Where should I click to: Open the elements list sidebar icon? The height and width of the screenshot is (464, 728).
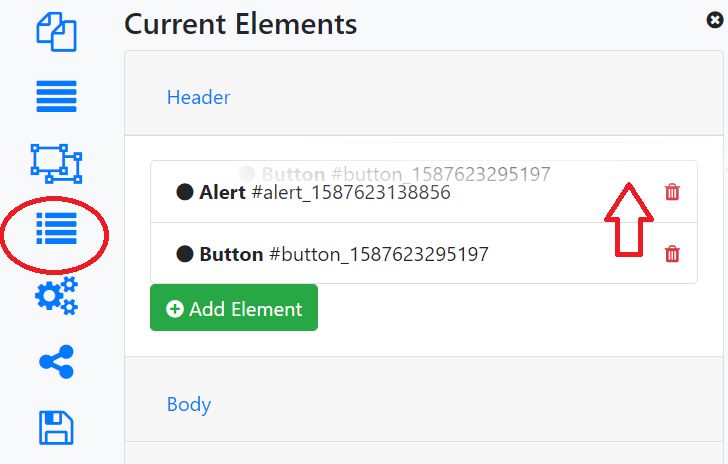point(56,229)
